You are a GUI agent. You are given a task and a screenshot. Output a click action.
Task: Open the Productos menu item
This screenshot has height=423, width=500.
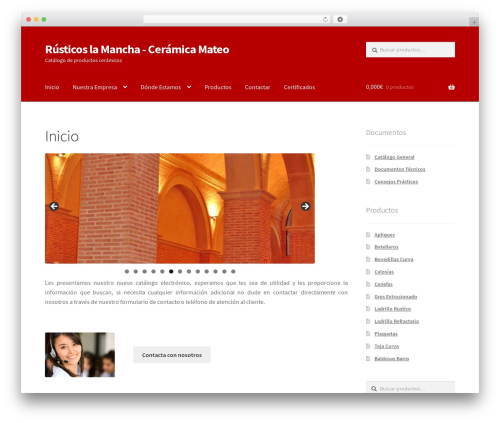pyautogui.click(x=218, y=87)
